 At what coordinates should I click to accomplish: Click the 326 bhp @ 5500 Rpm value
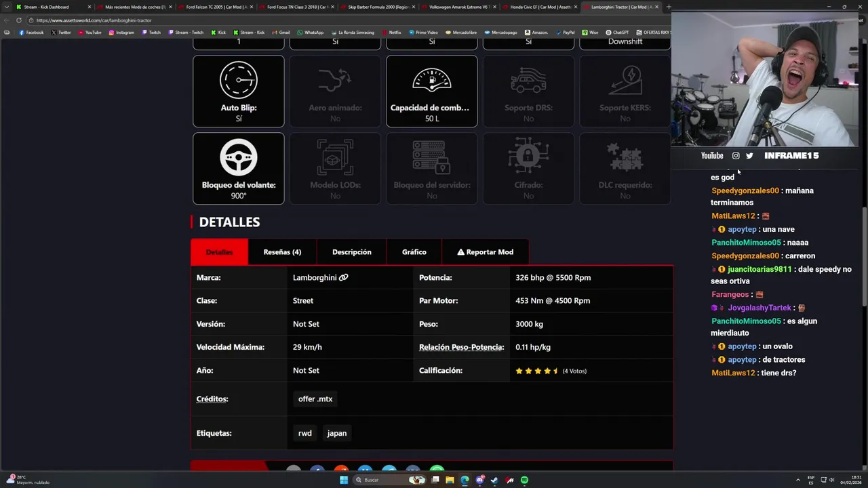click(x=553, y=277)
